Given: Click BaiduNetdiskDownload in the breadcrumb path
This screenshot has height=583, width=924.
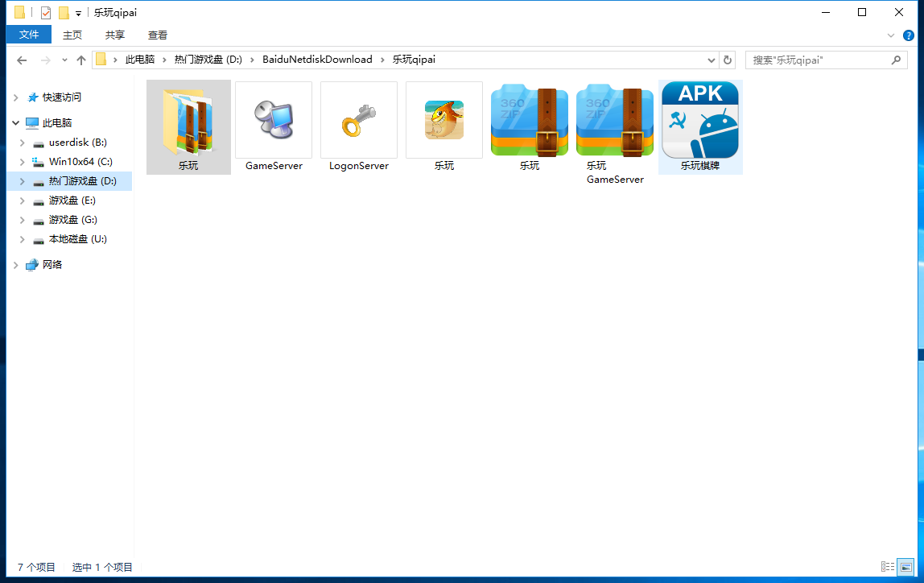Looking at the screenshot, I should pyautogui.click(x=317, y=60).
